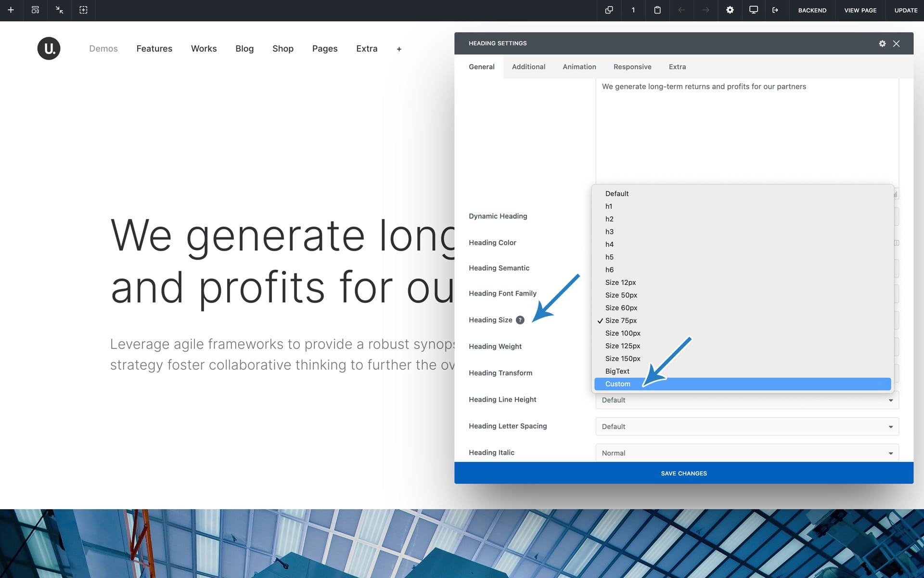Click the desktop responsive preview icon
Viewport: 924px width, 578px height.
[x=753, y=10]
